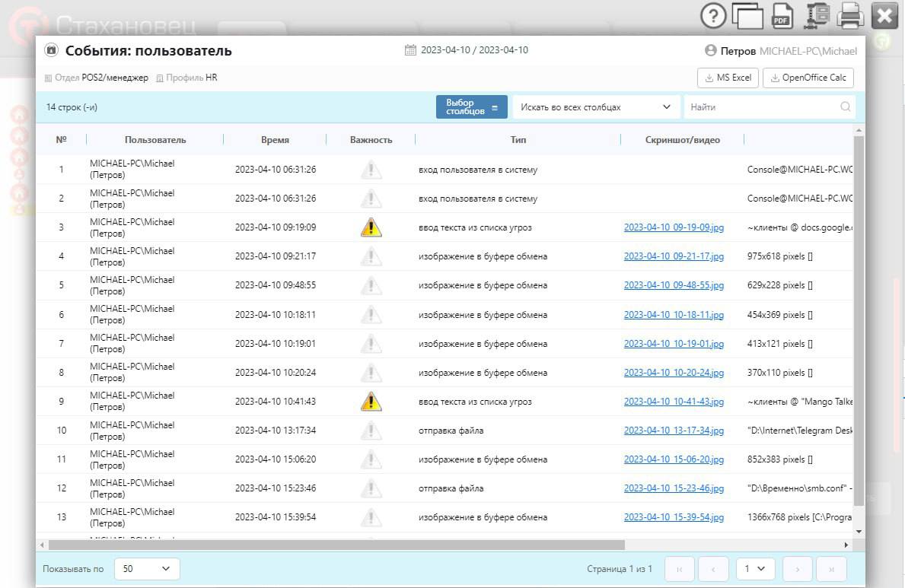905x588 pixels.
Task: Sort by the 'Время' column header
Action: click(275, 140)
